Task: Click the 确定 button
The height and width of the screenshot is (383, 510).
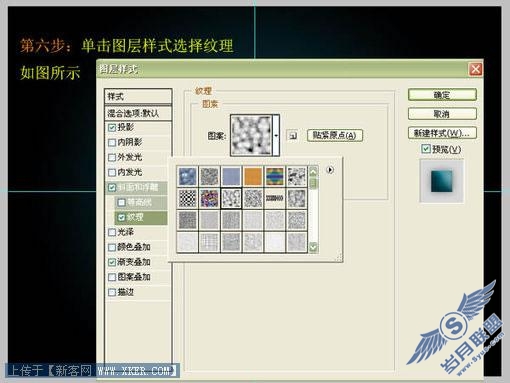Action: click(442, 95)
